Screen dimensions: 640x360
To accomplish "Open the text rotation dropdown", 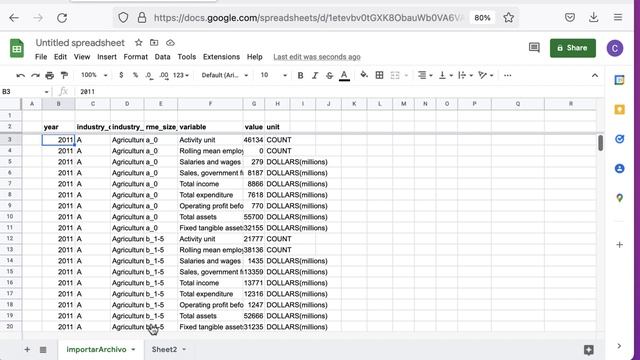I will click(486, 75).
